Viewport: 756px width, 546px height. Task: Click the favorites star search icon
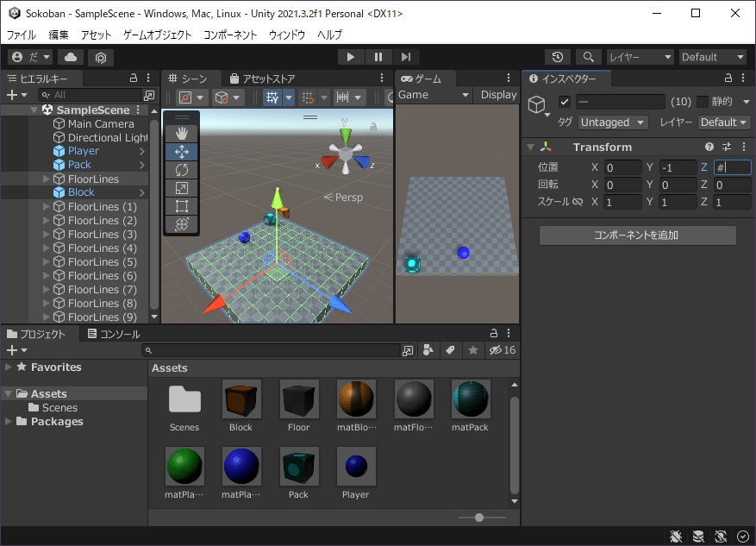click(x=473, y=350)
